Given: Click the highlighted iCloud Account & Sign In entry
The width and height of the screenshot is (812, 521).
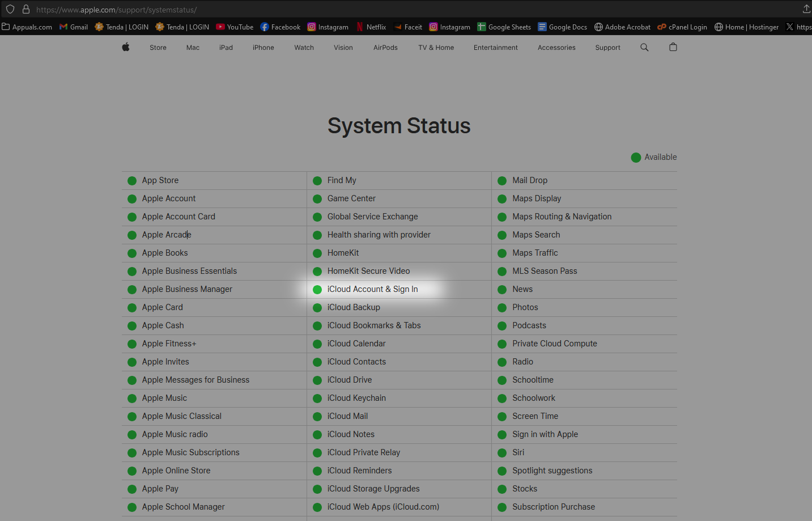Looking at the screenshot, I should (373, 289).
